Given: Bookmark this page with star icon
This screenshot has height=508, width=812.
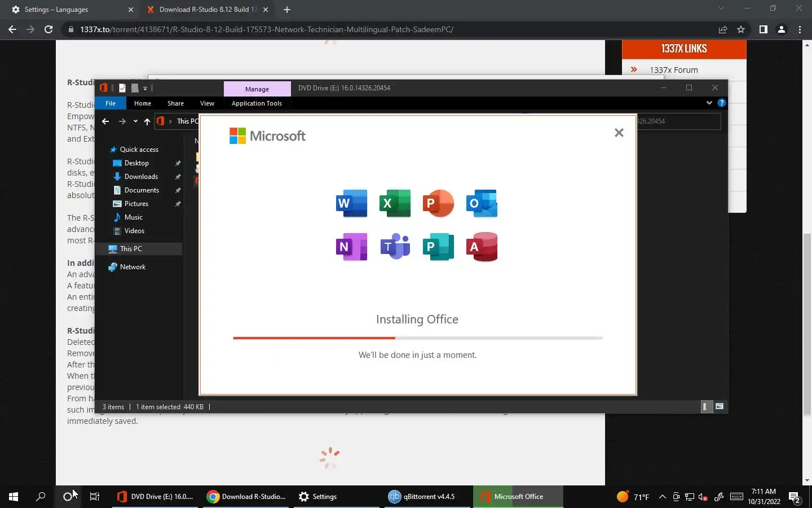Looking at the screenshot, I should tap(741, 29).
